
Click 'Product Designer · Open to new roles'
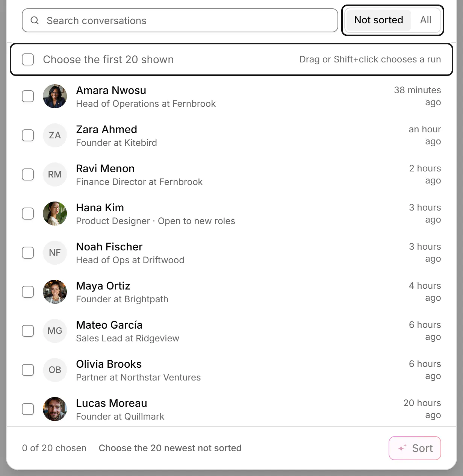pyautogui.click(x=156, y=221)
